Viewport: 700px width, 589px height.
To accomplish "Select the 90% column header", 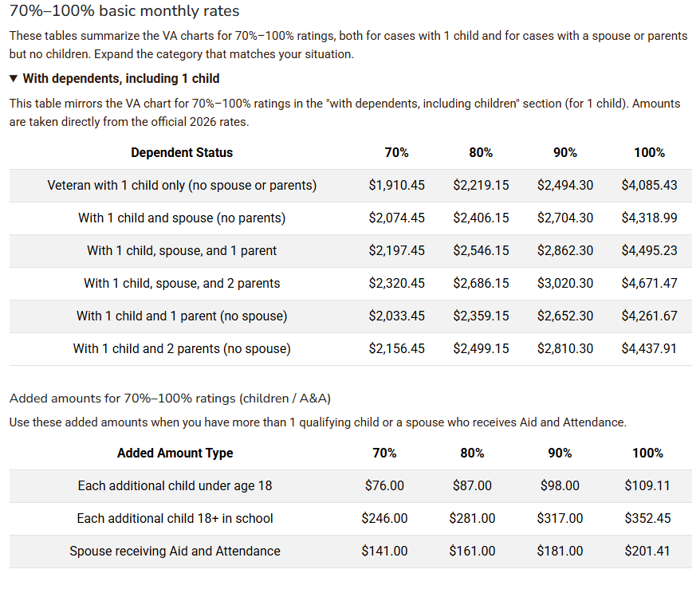I will click(x=564, y=152).
